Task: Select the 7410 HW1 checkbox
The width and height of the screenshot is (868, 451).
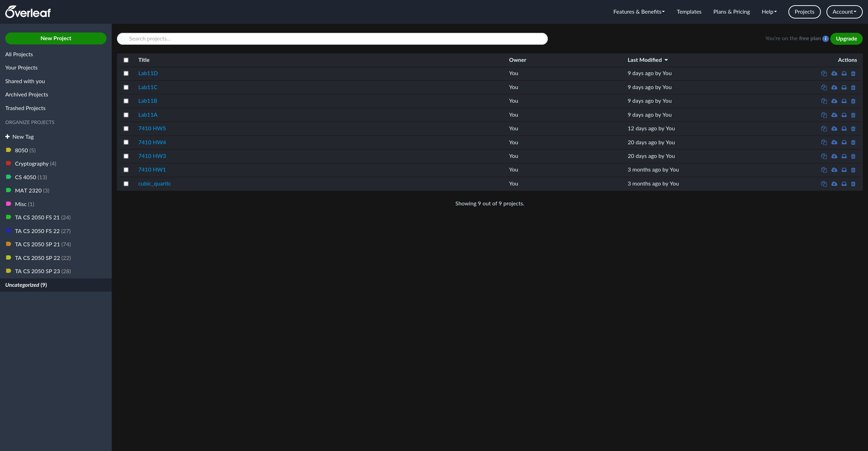Action: (x=126, y=170)
